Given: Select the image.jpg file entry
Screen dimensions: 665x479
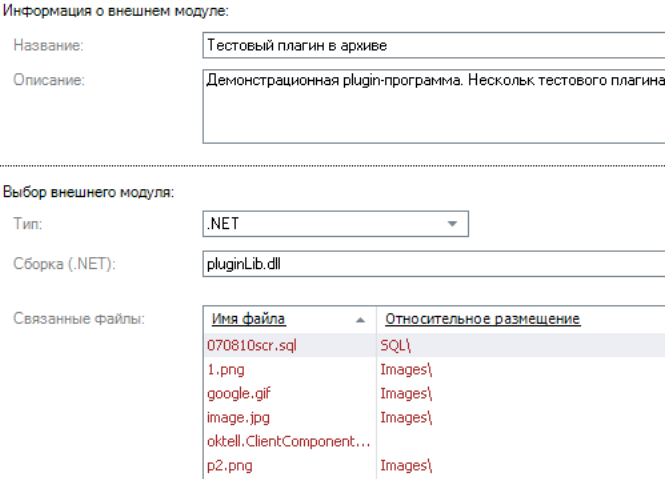Looking at the screenshot, I should [238, 417].
